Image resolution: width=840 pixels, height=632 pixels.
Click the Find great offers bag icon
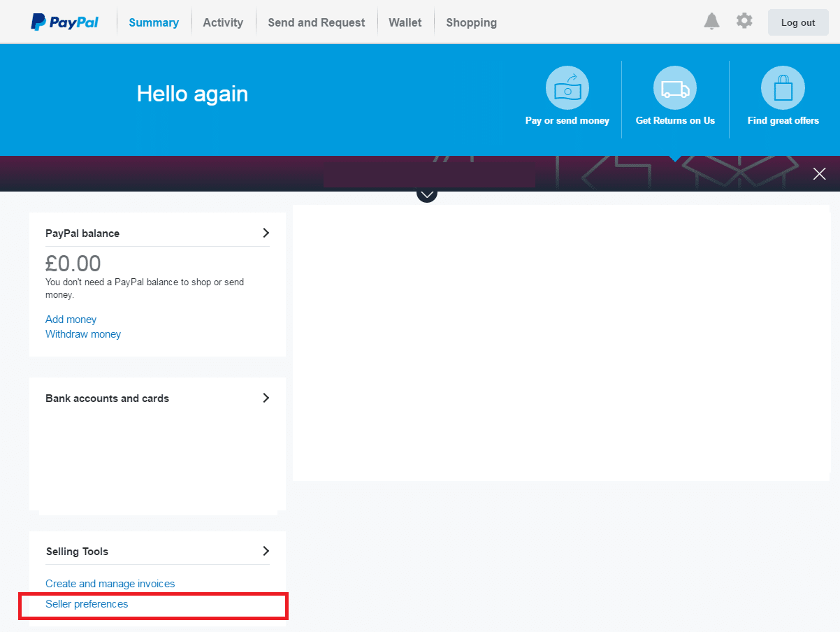(x=782, y=88)
